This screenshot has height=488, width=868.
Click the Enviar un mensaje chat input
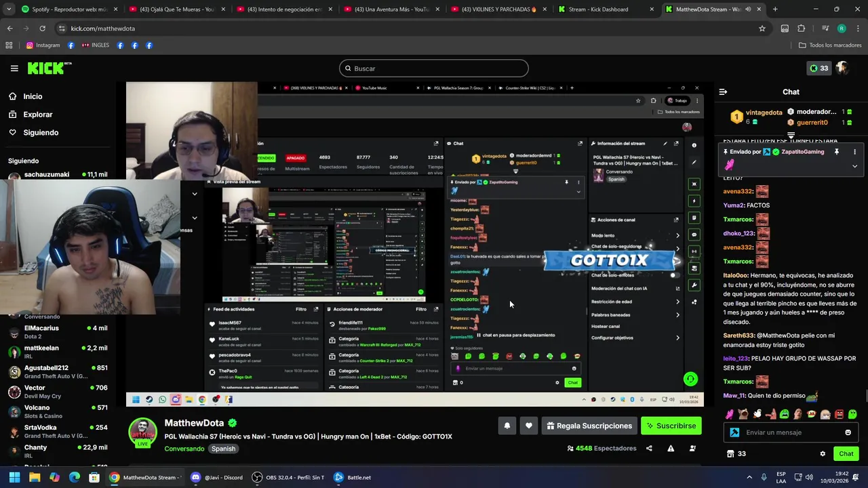pyautogui.click(x=790, y=432)
